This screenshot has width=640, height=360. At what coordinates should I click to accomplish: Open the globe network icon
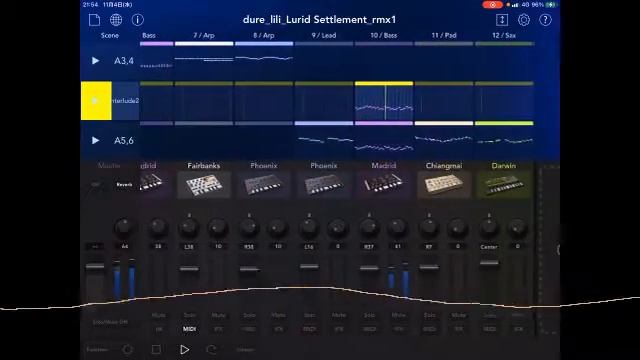click(116, 20)
